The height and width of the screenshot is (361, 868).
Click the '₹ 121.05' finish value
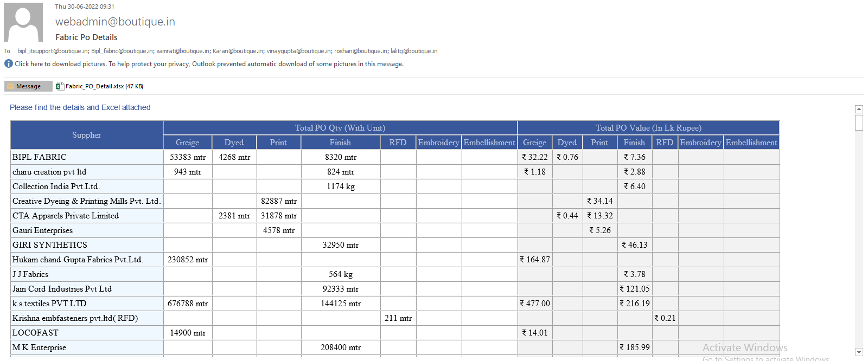click(x=635, y=289)
